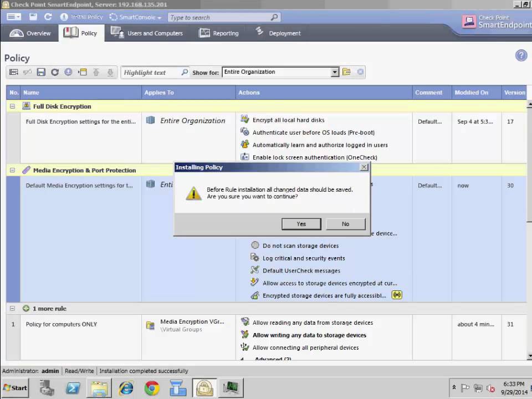Collapse the 1 more rule section
Screen dimensions: 532x399
point(13,309)
